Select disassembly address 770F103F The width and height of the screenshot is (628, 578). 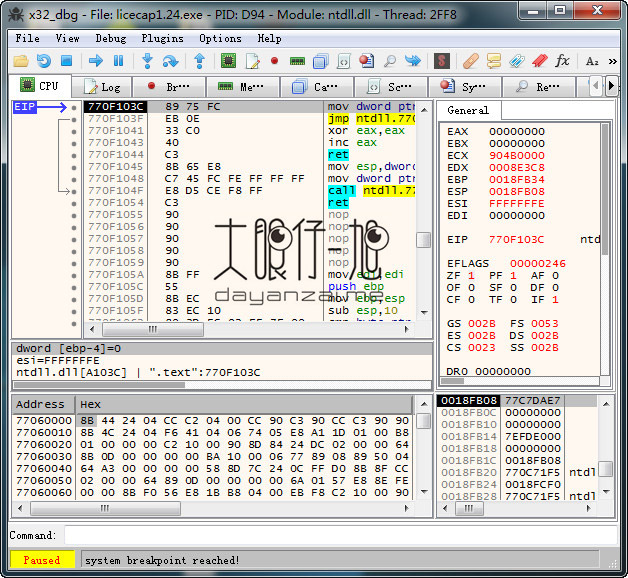[x=116, y=119]
